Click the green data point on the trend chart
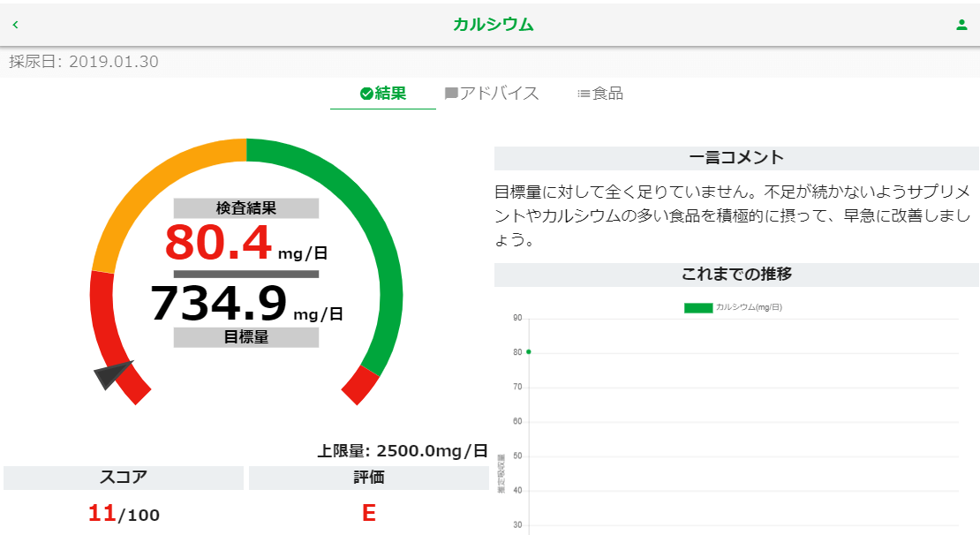This screenshot has height=535, width=980. (528, 352)
